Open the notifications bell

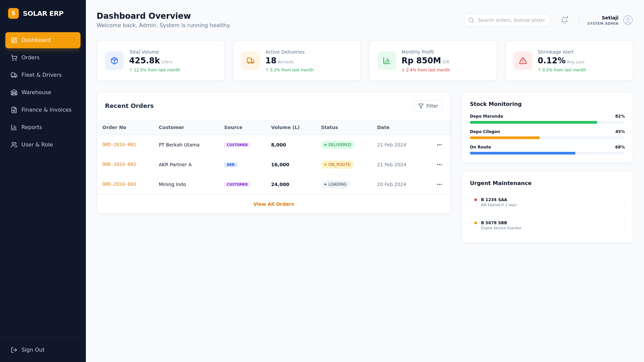tap(565, 20)
